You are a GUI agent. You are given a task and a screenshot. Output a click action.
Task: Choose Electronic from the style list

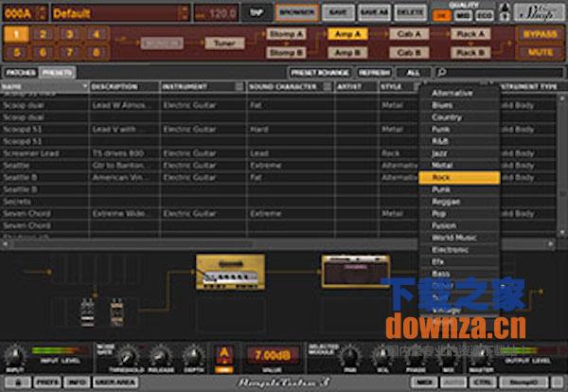tap(459, 250)
